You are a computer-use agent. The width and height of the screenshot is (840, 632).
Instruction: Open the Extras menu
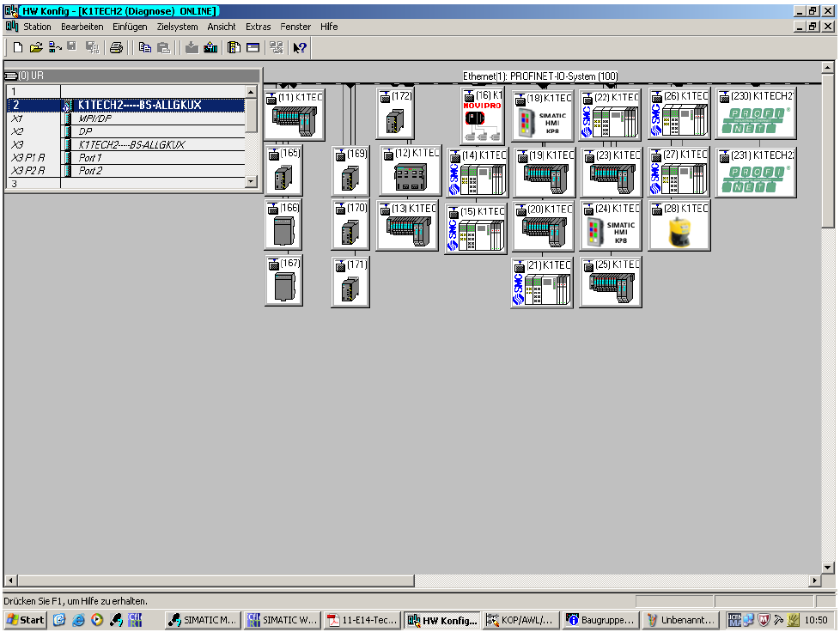click(259, 27)
